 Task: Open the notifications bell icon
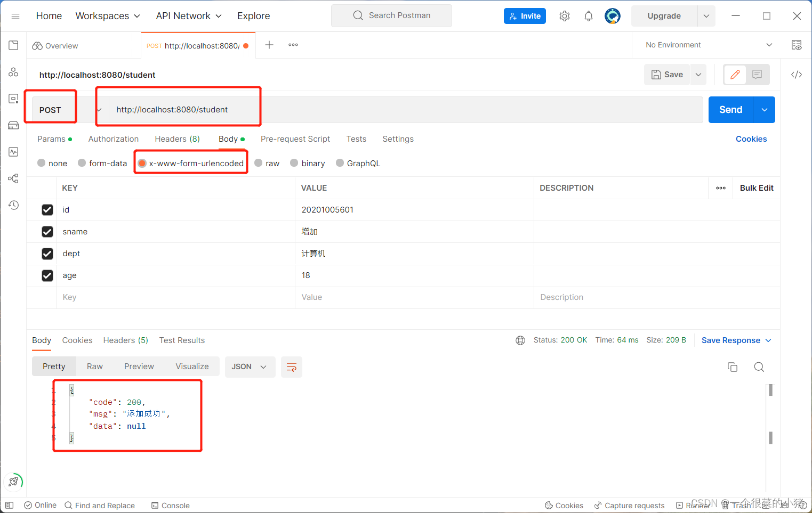589,16
